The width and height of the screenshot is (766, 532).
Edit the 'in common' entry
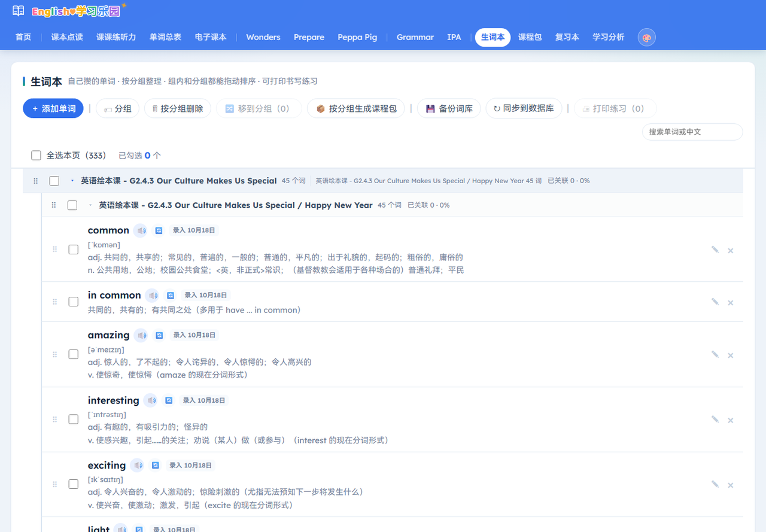[715, 302]
